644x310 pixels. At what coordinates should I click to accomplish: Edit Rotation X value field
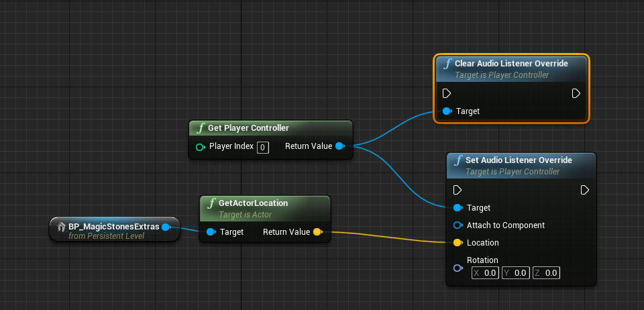(485, 272)
